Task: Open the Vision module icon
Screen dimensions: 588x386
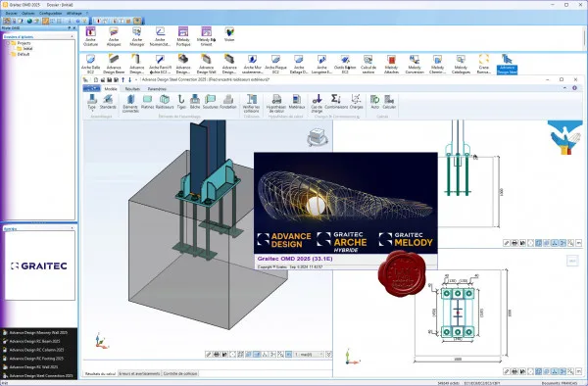Action: 229,34
